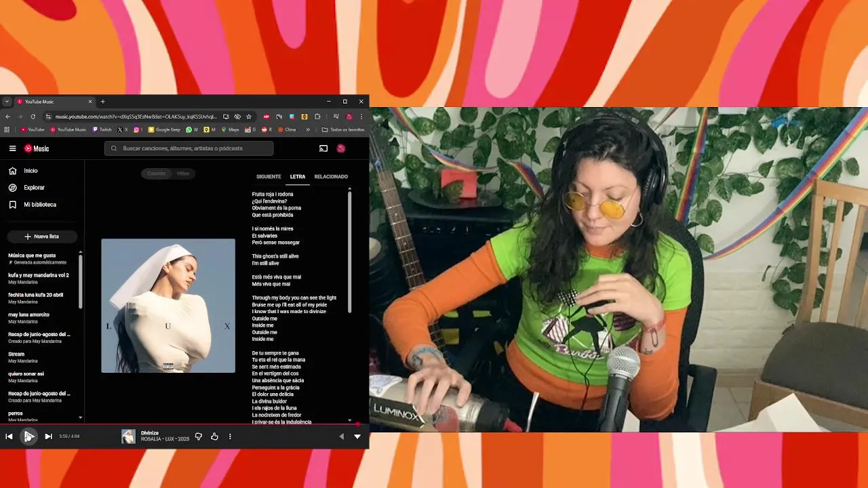Image resolution: width=868 pixels, height=488 pixels.
Task: Switch to the RELACIONADO tab
Action: 331,177
